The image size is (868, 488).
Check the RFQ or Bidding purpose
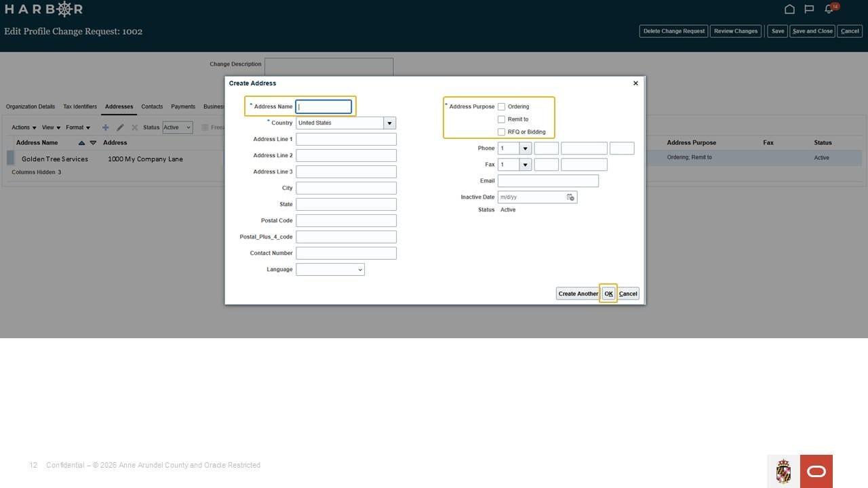tap(502, 132)
